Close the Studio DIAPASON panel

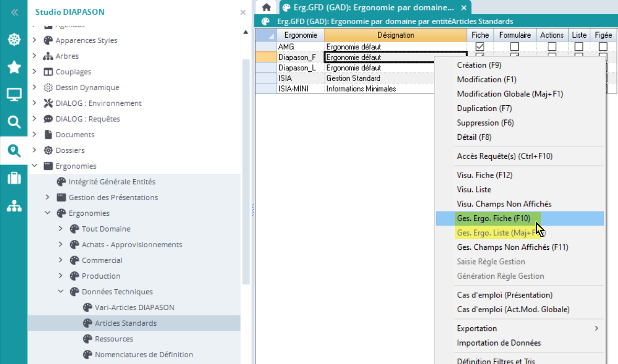243,12
